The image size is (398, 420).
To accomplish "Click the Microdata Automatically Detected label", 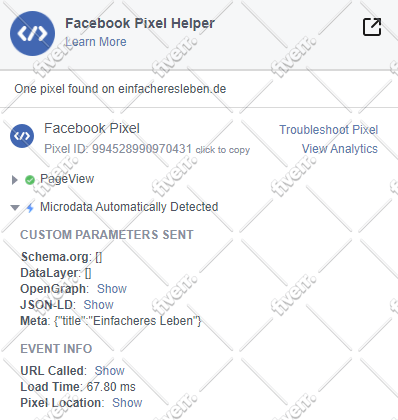I will coord(129,207).
